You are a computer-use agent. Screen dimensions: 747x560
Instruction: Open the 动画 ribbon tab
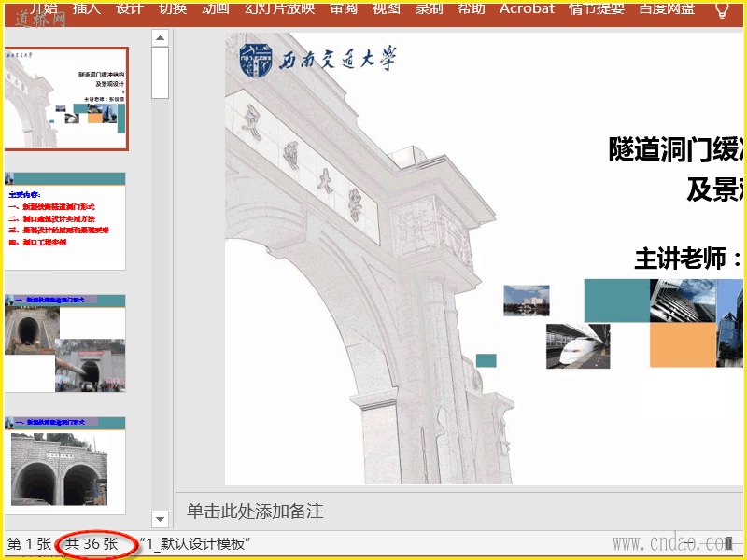pyautogui.click(x=216, y=8)
